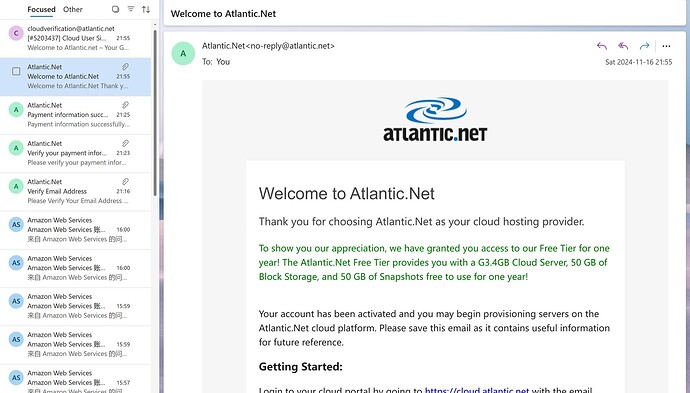Click the avatar of Verify Email Address email

[16, 186]
